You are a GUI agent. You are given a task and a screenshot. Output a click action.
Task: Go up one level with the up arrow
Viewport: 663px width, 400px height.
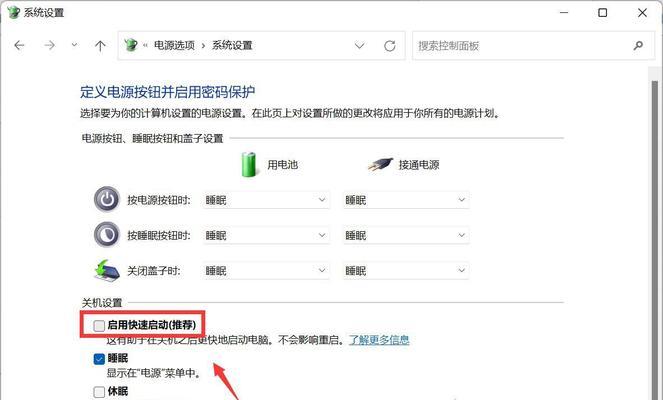coord(100,45)
